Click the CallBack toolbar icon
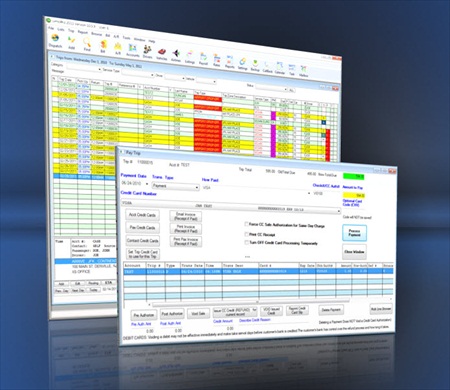The image size is (450, 390). 267,67
